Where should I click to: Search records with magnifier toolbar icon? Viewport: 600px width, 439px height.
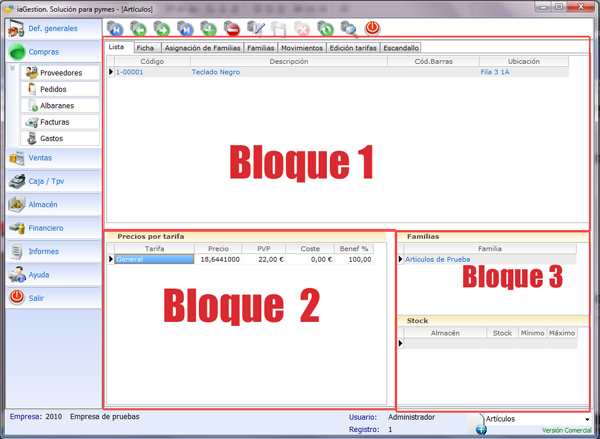tap(349, 29)
